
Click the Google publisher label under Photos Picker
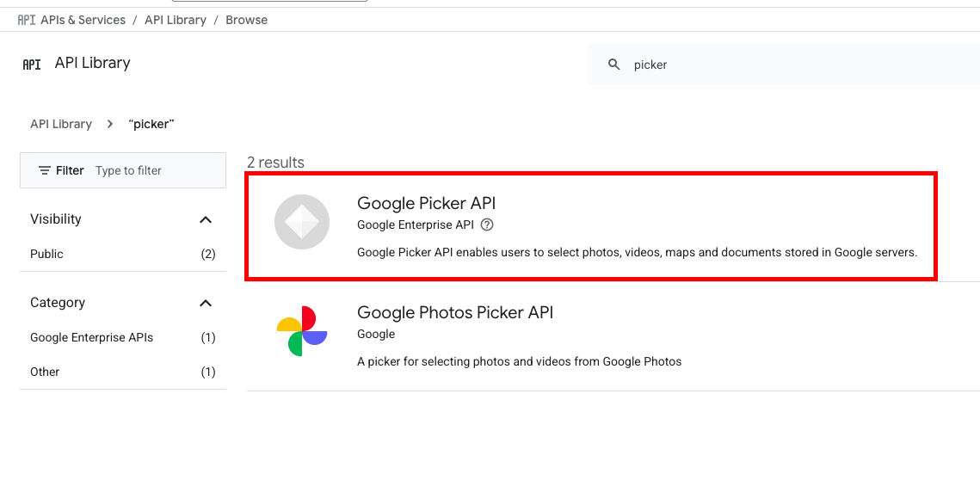(376, 335)
